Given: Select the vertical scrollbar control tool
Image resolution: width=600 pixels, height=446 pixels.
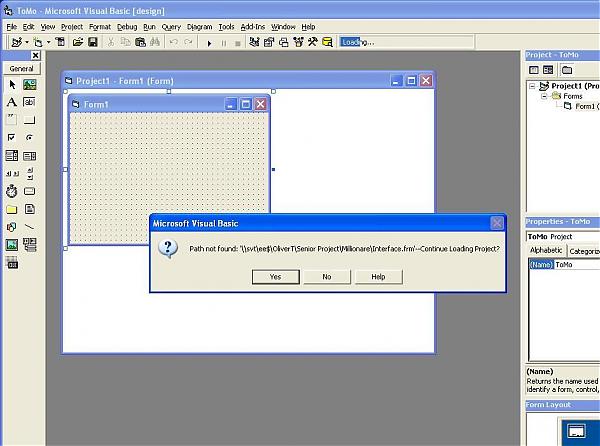Looking at the screenshot, I should click(29, 173).
